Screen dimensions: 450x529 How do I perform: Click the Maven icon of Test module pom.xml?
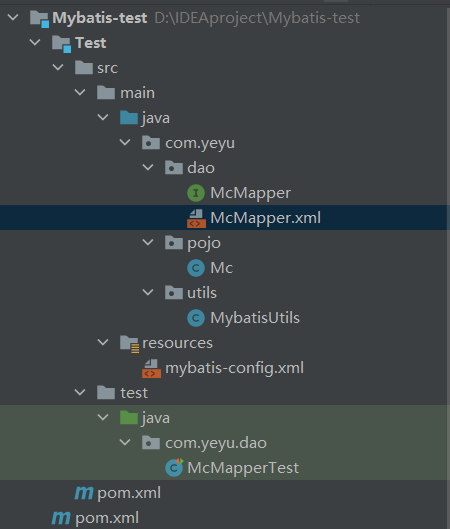[x=84, y=493]
